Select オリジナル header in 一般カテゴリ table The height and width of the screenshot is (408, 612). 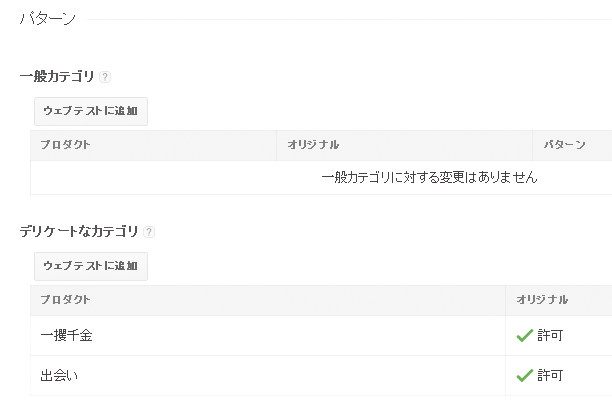pos(313,145)
